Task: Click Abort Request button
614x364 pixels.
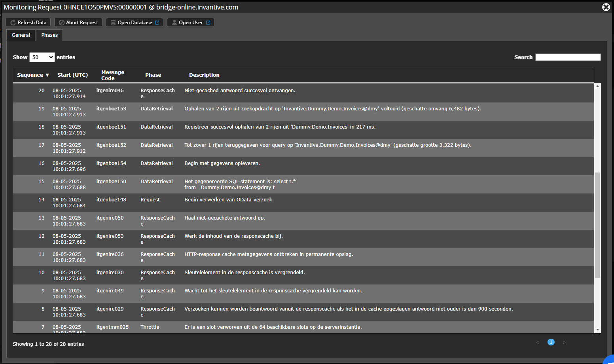Action: coord(78,23)
